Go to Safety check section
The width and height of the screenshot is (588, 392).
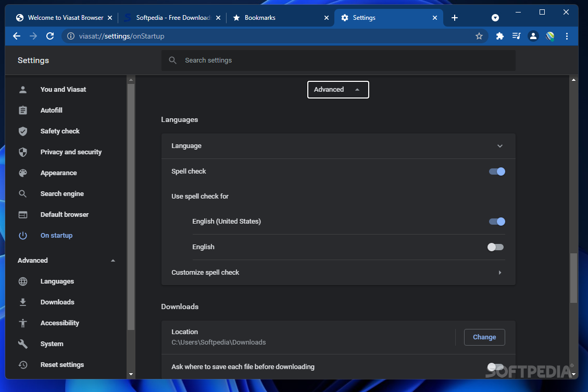[x=60, y=131]
